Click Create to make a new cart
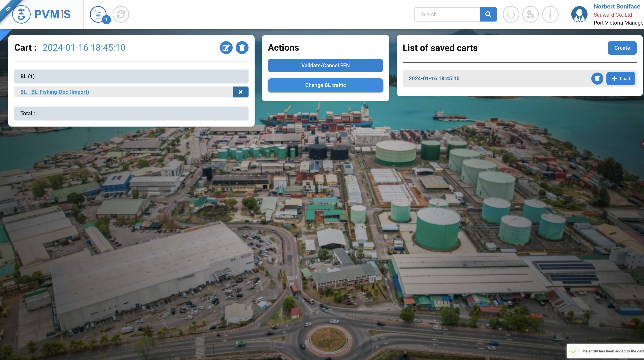This screenshot has width=644, height=360. coord(622,48)
